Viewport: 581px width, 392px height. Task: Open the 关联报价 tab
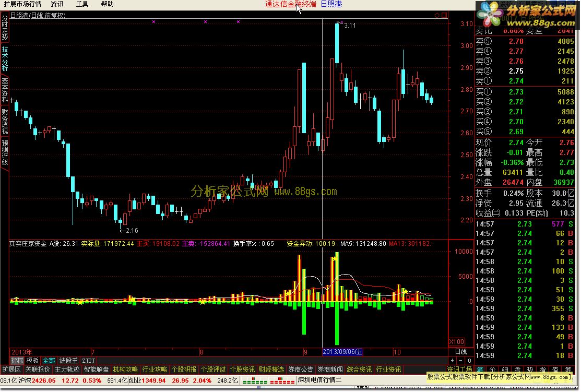coord(38,370)
